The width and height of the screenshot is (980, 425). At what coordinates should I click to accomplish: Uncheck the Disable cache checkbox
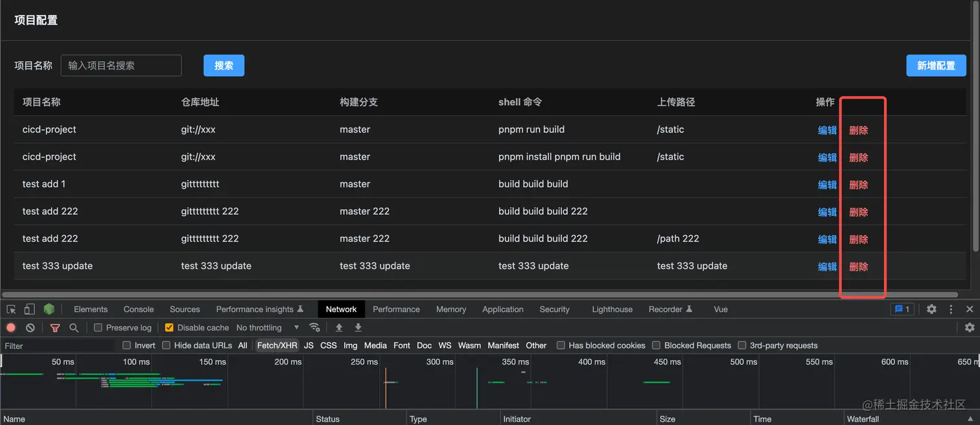click(x=169, y=328)
